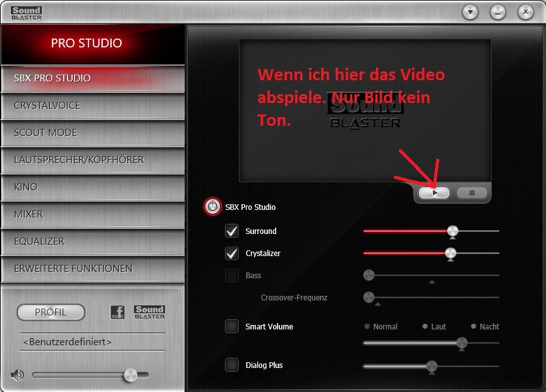Open the MIXER section
The image size is (546, 392).
(x=93, y=214)
